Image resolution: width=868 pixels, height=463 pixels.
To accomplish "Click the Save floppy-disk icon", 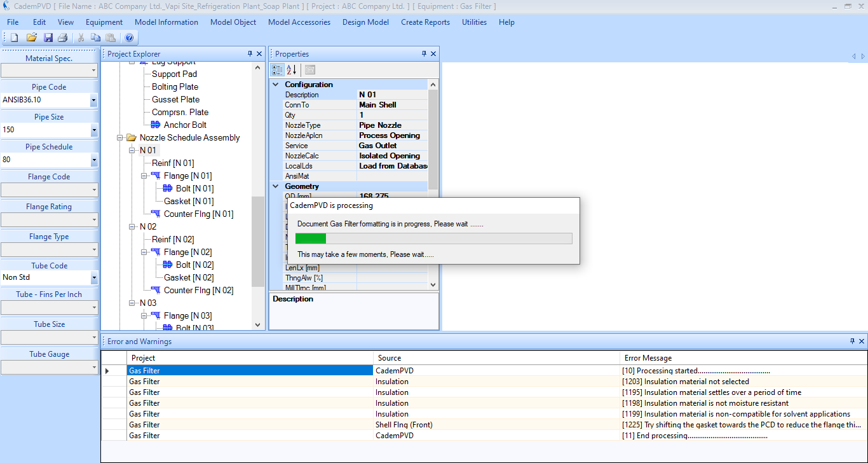I will click(x=48, y=38).
